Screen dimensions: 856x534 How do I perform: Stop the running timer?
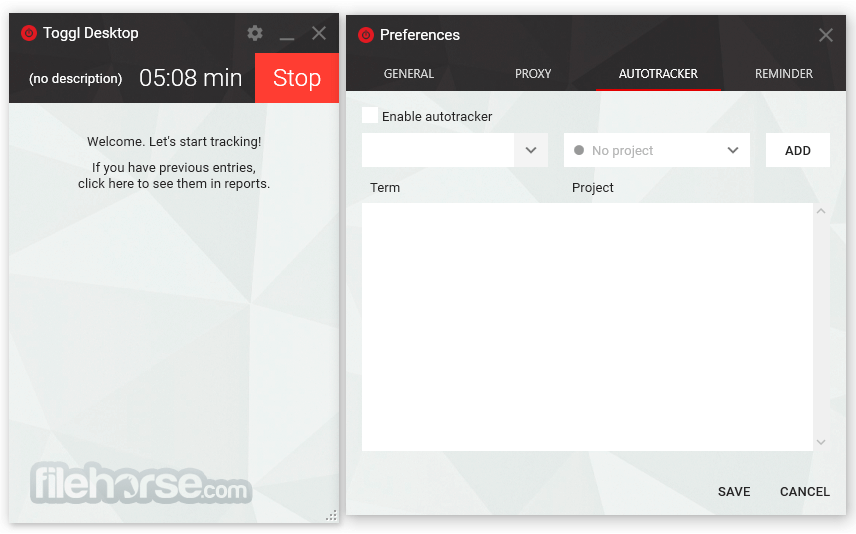(297, 78)
